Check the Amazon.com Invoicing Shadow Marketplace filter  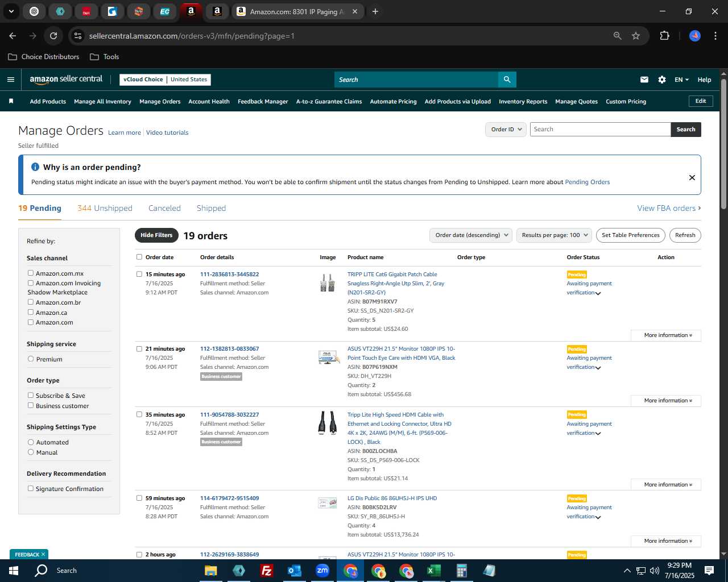31,282
